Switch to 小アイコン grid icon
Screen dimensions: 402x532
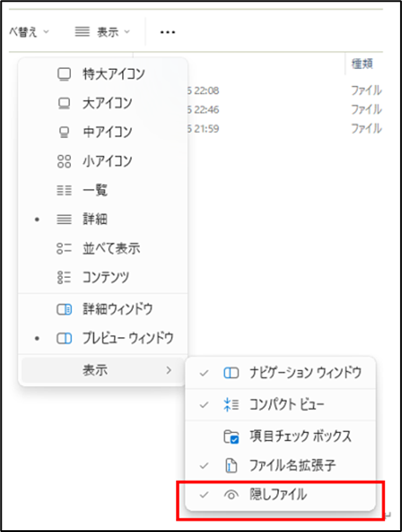coord(64,161)
